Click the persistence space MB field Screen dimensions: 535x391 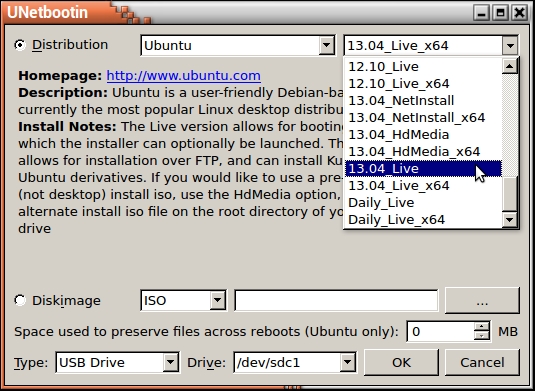[440, 331]
